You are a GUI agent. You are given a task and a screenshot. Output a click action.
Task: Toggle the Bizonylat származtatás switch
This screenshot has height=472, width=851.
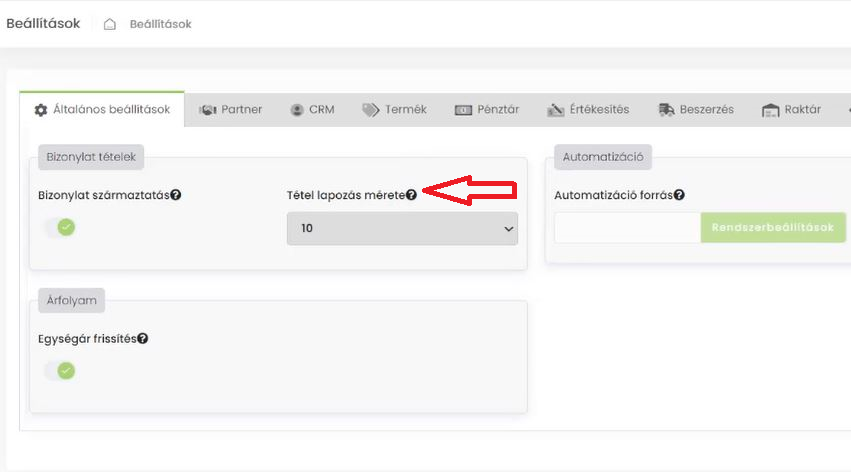point(59,227)
